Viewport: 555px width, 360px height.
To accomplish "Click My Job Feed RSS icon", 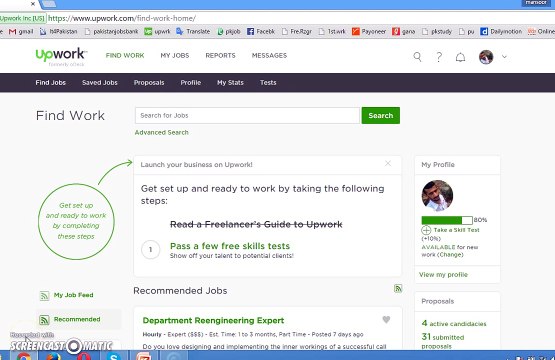I will [44, 295].
